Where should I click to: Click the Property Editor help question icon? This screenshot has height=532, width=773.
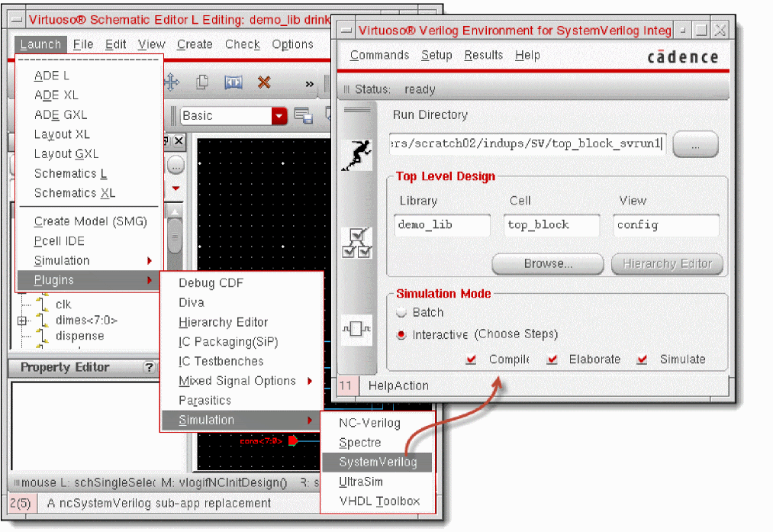click(x=149, y=367)
